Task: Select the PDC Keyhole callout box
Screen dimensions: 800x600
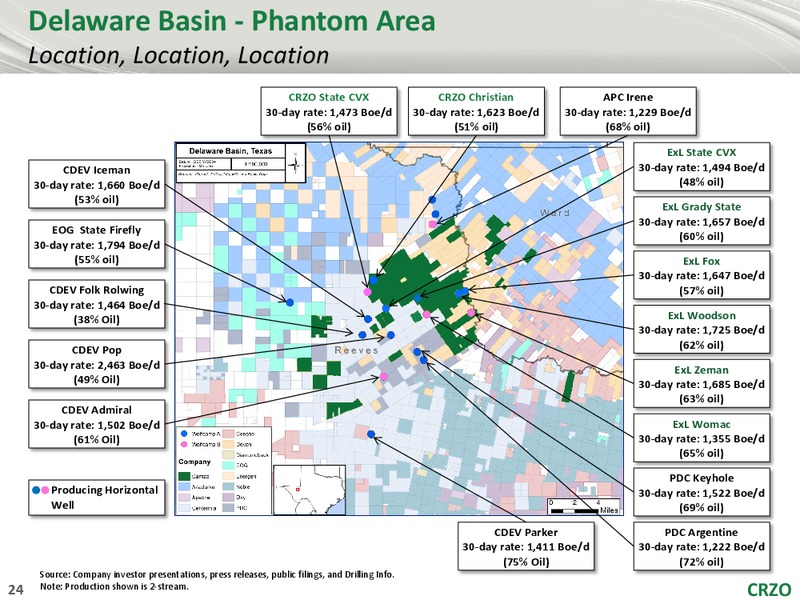Action: pos(702,492)
